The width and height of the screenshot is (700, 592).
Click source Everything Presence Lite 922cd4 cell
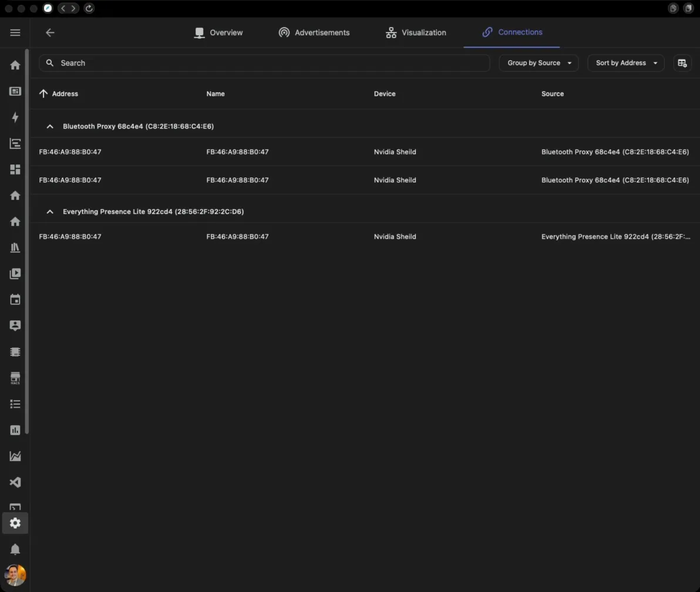(615, 237)
